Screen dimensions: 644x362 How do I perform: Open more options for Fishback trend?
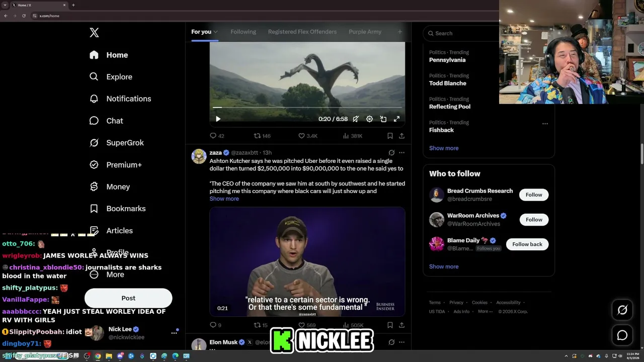545,124
